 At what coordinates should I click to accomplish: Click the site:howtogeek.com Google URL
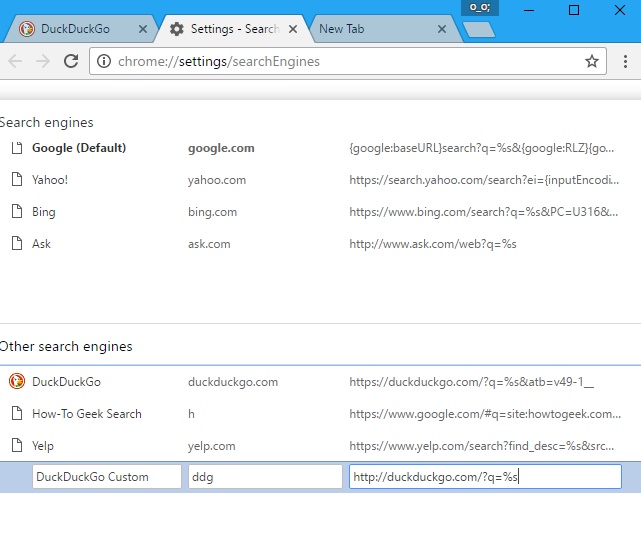pyautogui.click(x=485, y=414)
